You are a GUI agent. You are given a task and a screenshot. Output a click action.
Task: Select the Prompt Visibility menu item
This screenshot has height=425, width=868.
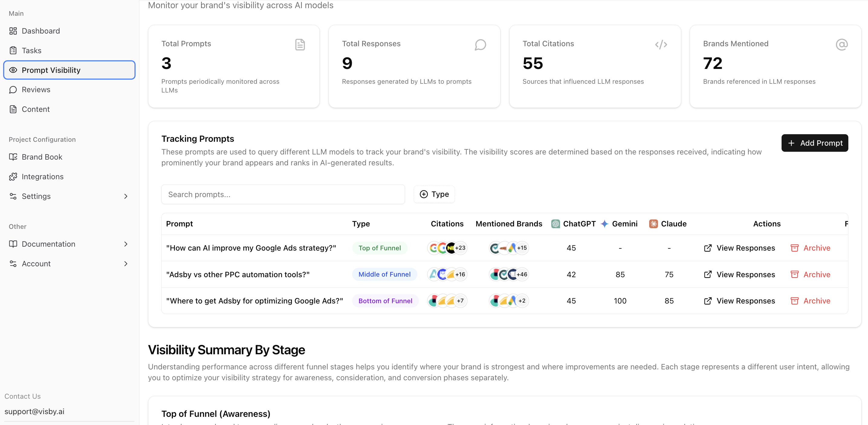70,70
